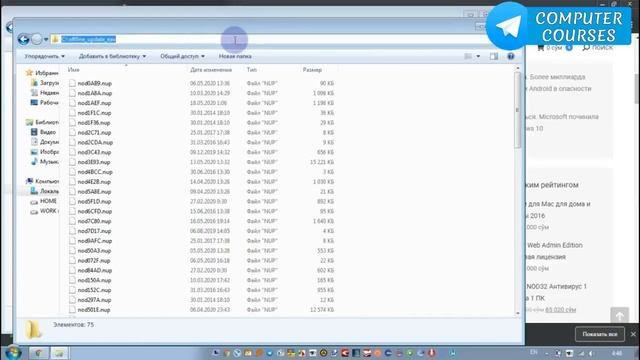The height and width of the screenshot is (360, 640).
Task: Click the HOME drive icon
Action: [34, 201]
